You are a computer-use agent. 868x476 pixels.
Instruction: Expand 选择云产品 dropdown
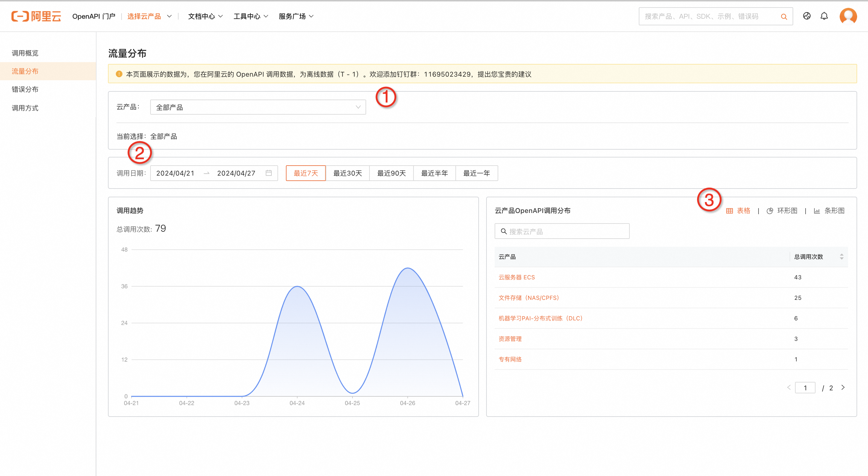tap(150, 16)
